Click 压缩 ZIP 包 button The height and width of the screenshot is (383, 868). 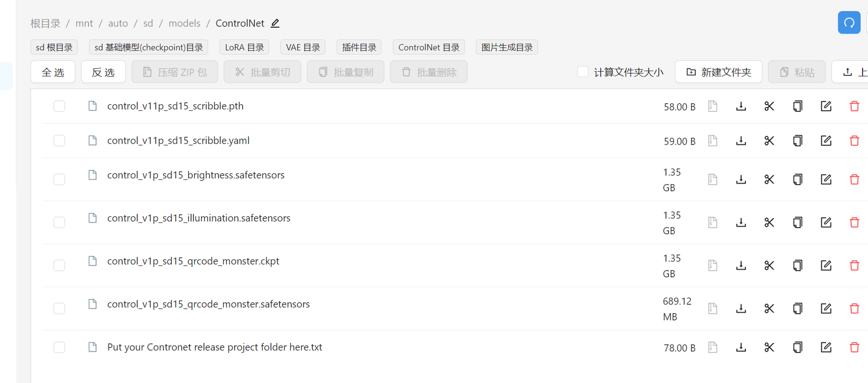174,72
